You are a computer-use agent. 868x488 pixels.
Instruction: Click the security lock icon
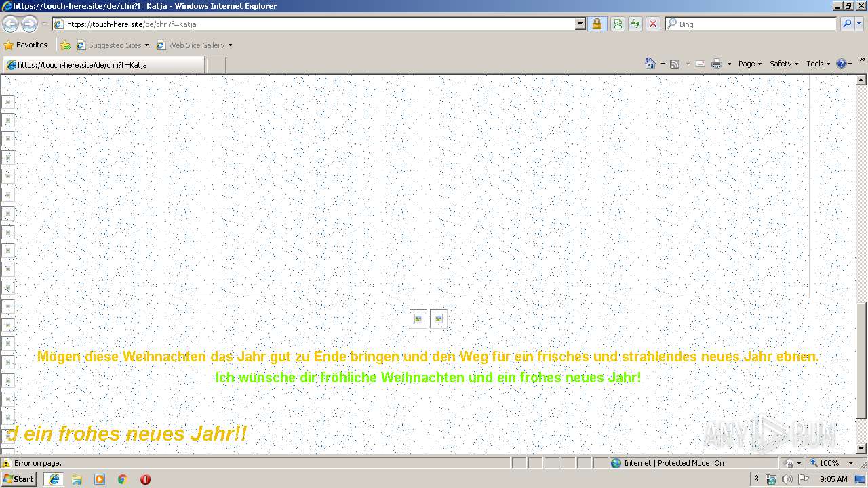pyautogui.click(x=597, y=24)
